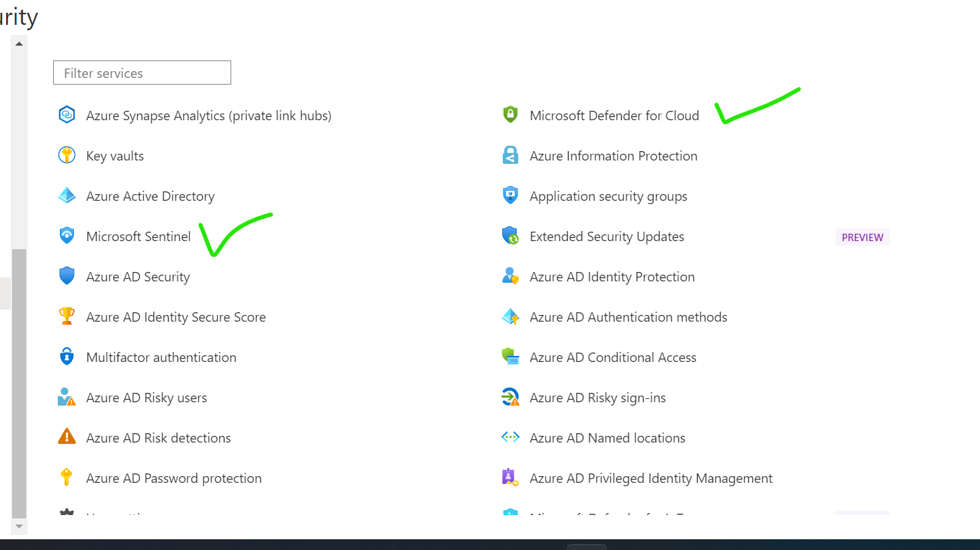This screenshot has width=980, height=550.
Task: Click the Authentication methods diamond icon
Action: coord(510,316)
